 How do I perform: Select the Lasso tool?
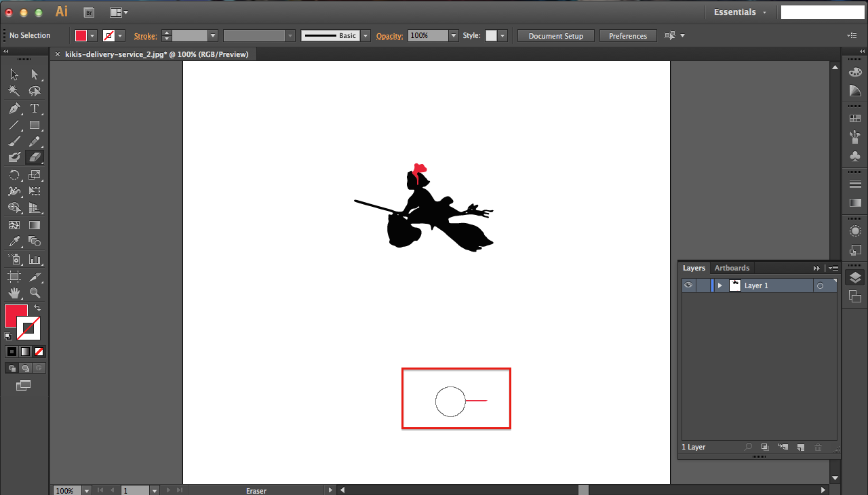[35, 91]
